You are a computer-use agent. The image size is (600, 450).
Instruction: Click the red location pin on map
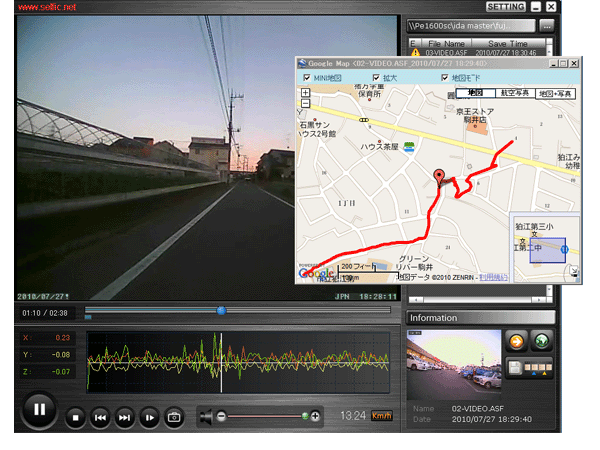439,177
